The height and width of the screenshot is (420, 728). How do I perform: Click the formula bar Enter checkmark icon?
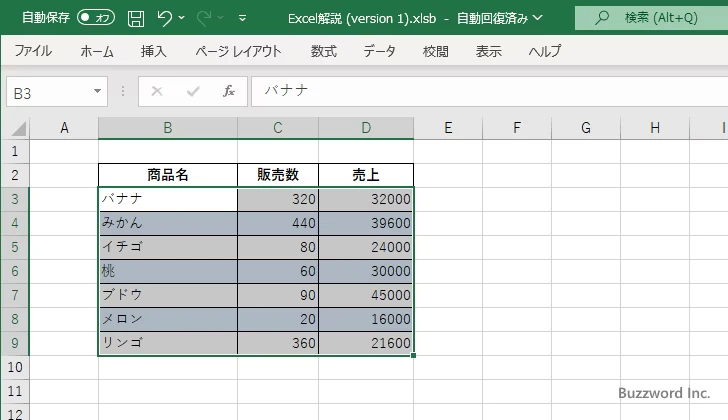(193, 91)
